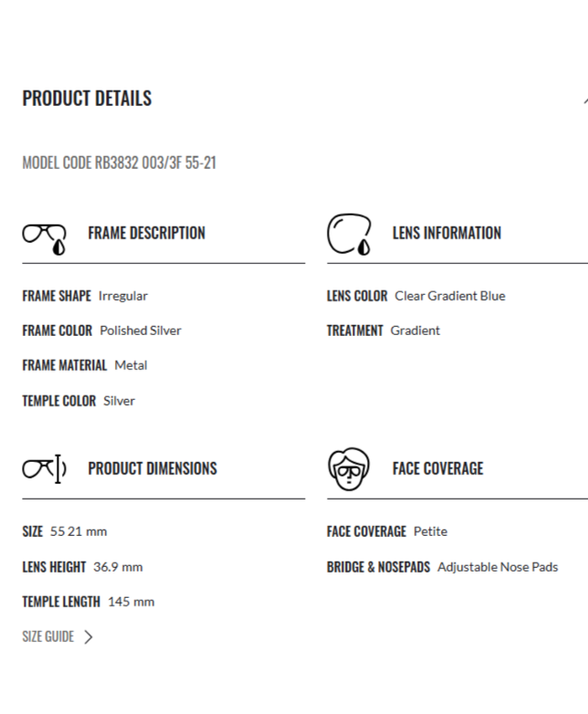Click the 145 mm temple length value

[131, 601]
